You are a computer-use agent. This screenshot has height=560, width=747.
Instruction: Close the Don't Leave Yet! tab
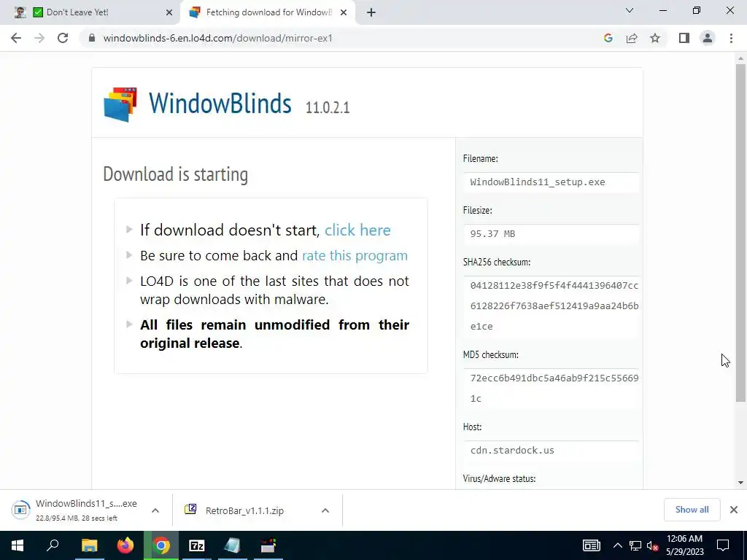(169, 13)
